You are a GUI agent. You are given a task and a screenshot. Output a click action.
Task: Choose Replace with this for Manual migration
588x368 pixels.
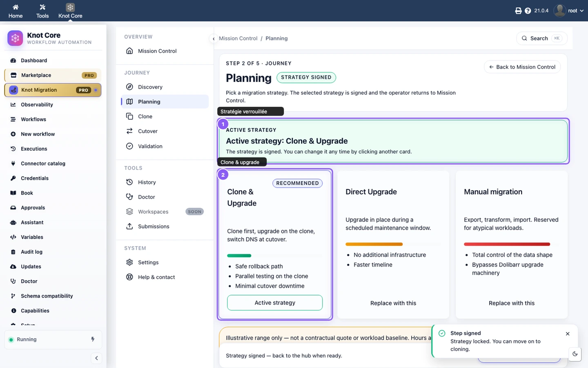point(512,303)
